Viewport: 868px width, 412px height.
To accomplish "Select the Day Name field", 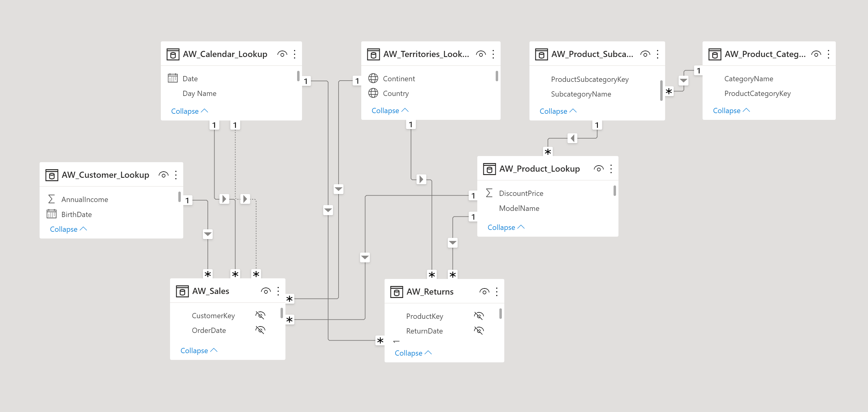I will point(199,93).
